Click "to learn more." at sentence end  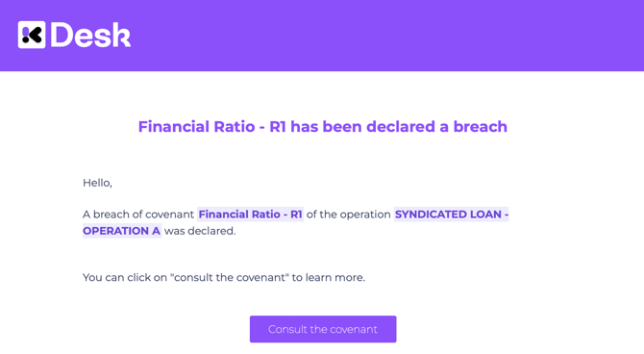click(329, 278)
